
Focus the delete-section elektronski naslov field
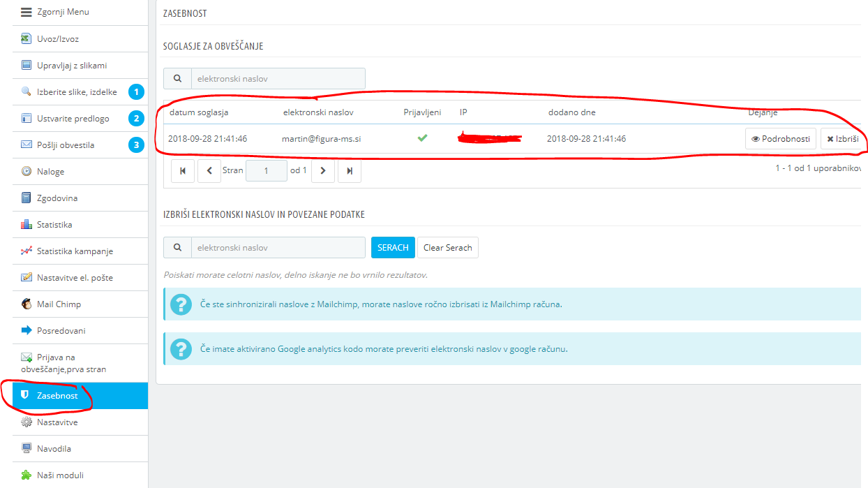pyautogui.click(x=278, y=248)
